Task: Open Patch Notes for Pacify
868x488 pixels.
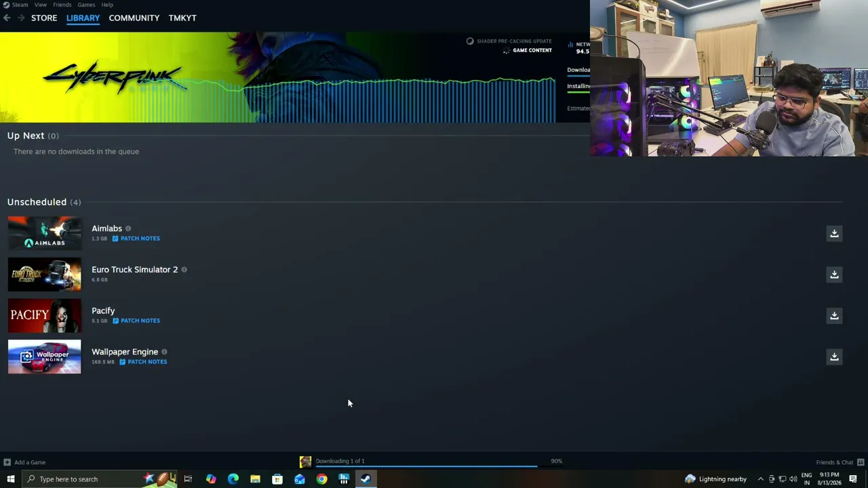Action: [136, 321]
